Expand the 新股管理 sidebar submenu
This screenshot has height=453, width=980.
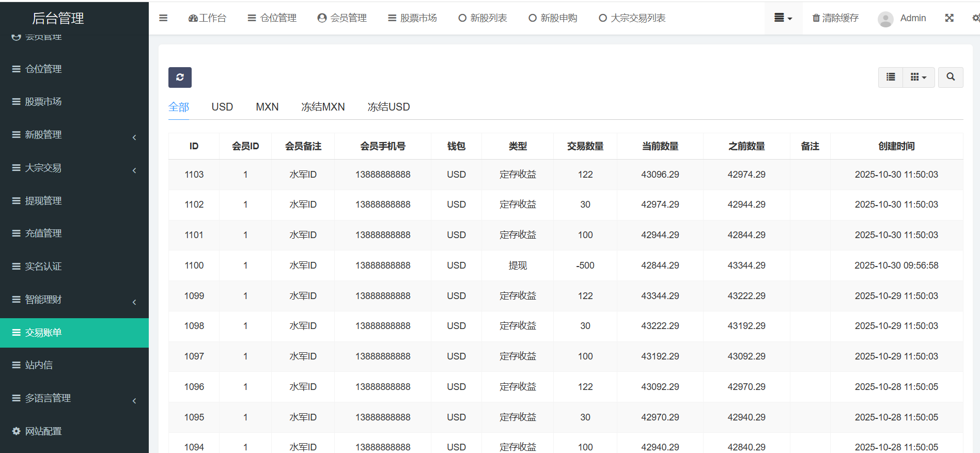click(x=134, y=137)
